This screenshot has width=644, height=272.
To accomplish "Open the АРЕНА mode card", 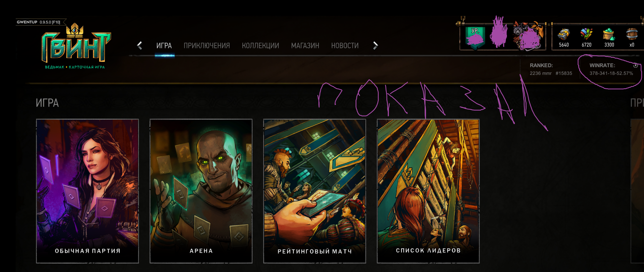I will click(x=201, y=191).
